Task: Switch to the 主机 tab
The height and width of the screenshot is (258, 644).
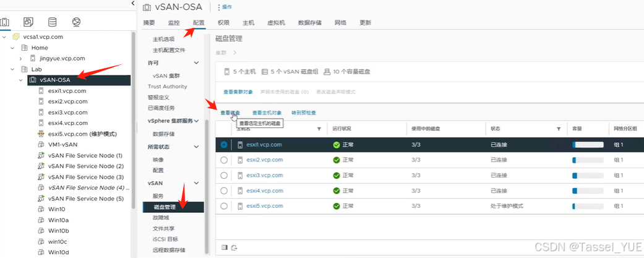Action: click(249, 23)
